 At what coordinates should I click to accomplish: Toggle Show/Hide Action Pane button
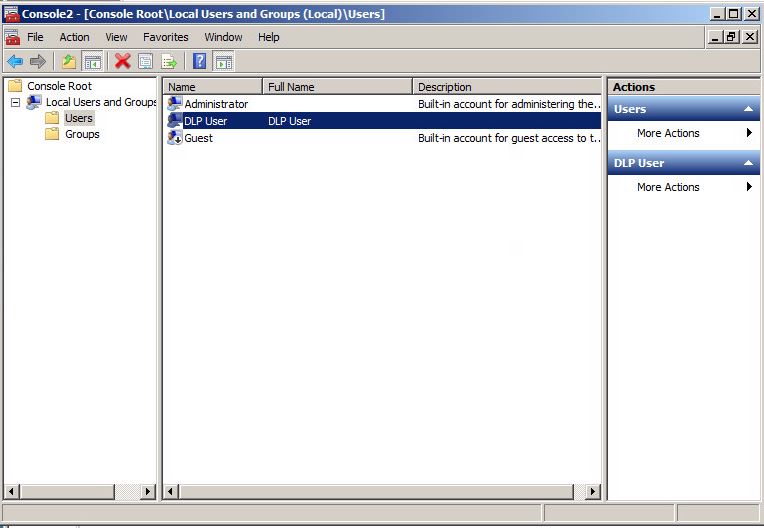click(223, 61)
